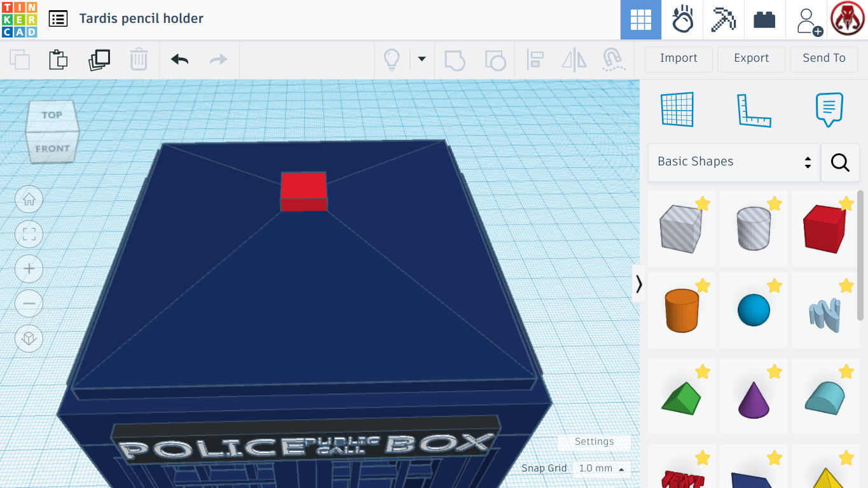The image size is (868, 488).
Task: Select the Cylinder hole shape
Action: coord(754,228)
